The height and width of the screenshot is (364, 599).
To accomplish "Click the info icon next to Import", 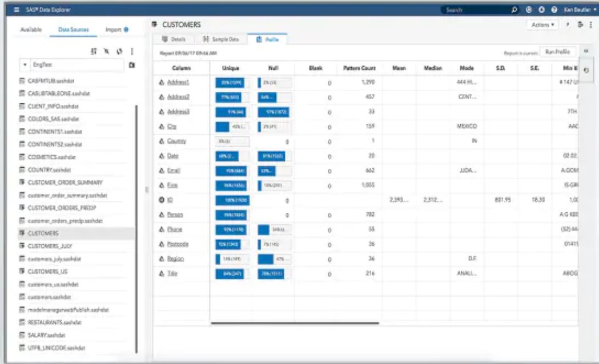I will click(x=126, y=29).
